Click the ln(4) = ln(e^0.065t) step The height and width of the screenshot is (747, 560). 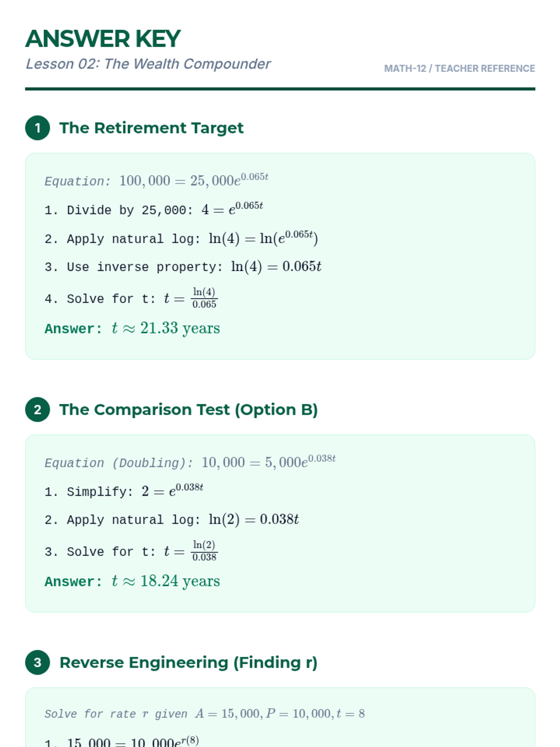(x=181, y=239)
